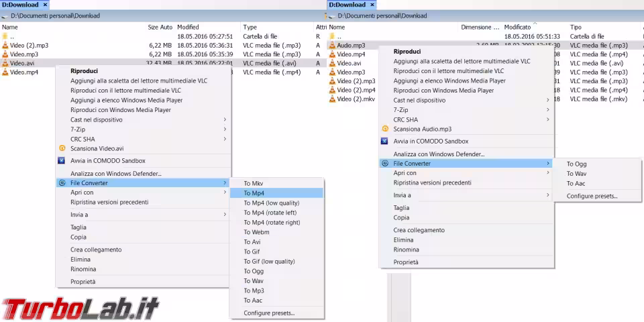Click Comodo scan icon beside Scansiona Audio.mp3
Screen dimensions: 644x322
385,129
